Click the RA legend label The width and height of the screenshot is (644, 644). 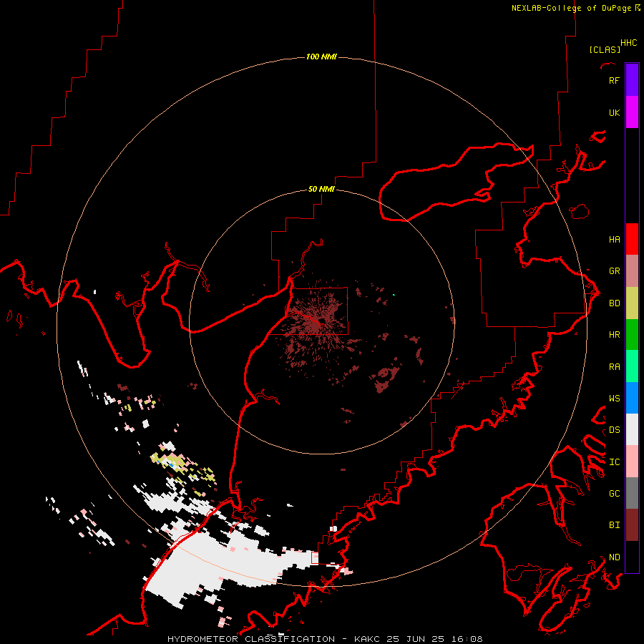[614, 367]
